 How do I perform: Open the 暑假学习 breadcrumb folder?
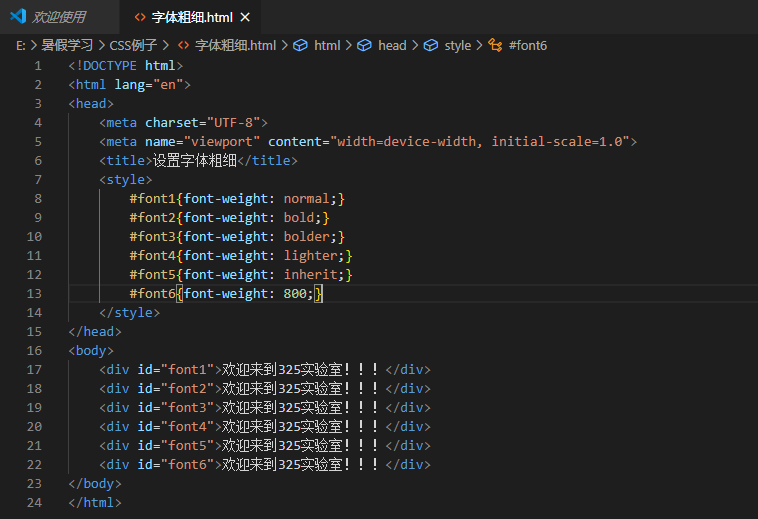tap(67, 45)
